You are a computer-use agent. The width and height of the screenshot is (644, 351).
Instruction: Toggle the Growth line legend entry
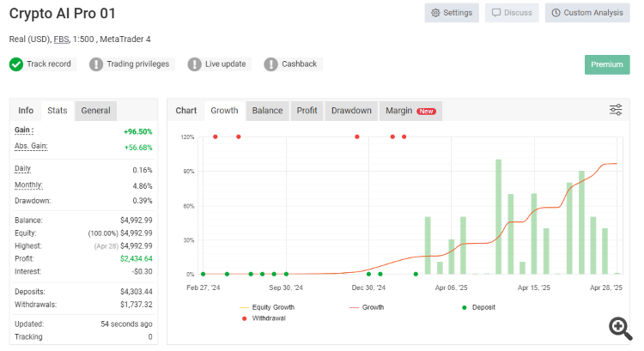point(367,307)
